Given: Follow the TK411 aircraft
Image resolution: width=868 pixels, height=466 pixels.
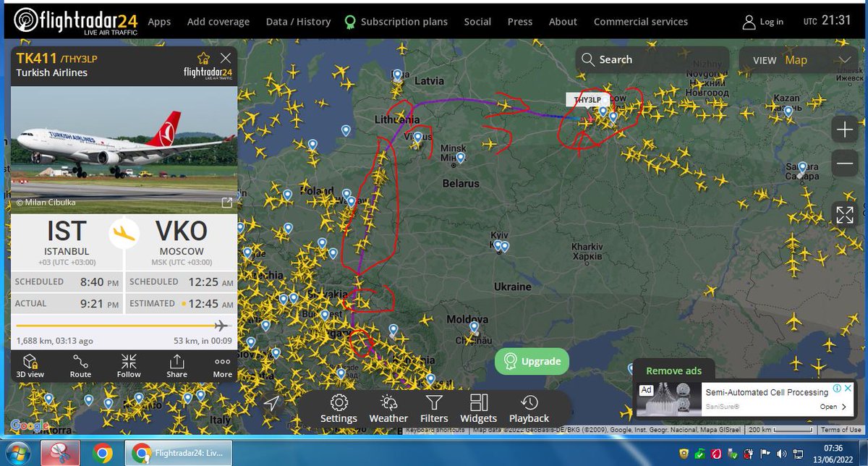Looking at the screenshot, I should 129,366.
